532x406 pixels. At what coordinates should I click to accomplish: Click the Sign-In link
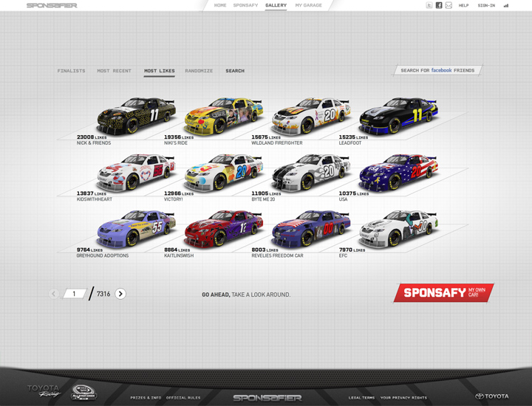pyautogui.click(x=486, y=5)
